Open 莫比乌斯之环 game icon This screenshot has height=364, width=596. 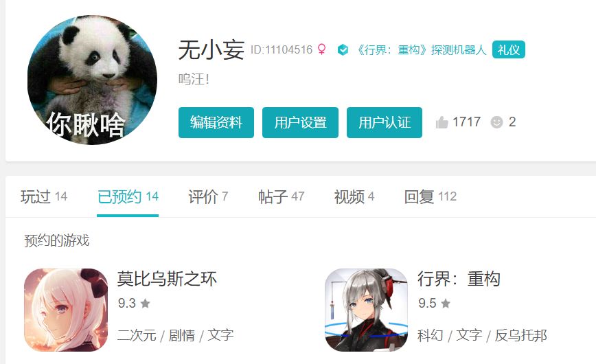66,310
